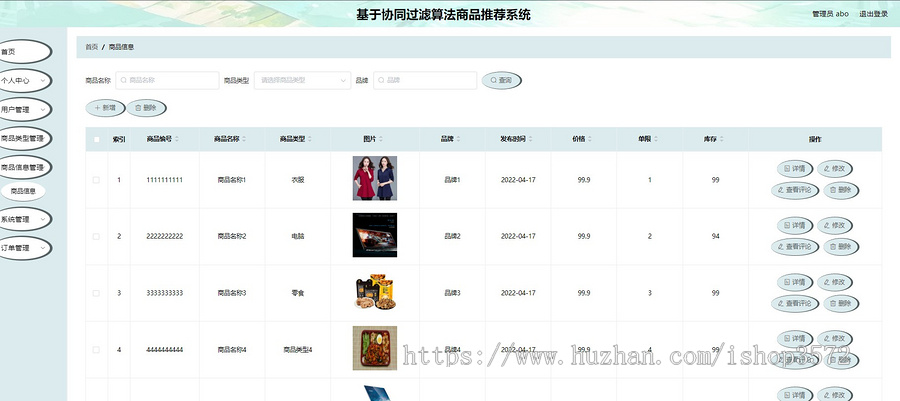Click 删除 for 商品名称1 row

[841, 190]
